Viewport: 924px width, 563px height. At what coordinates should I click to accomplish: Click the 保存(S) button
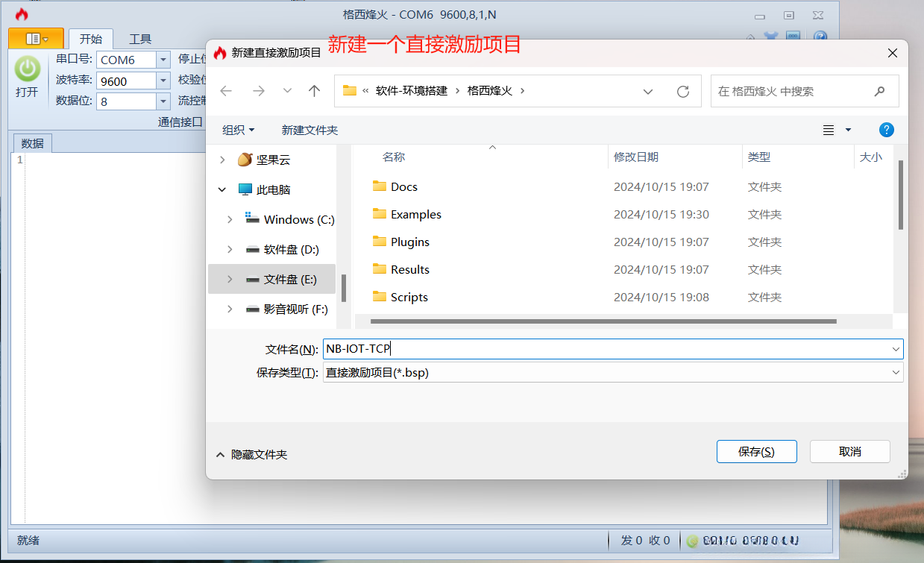pos(756,451)
